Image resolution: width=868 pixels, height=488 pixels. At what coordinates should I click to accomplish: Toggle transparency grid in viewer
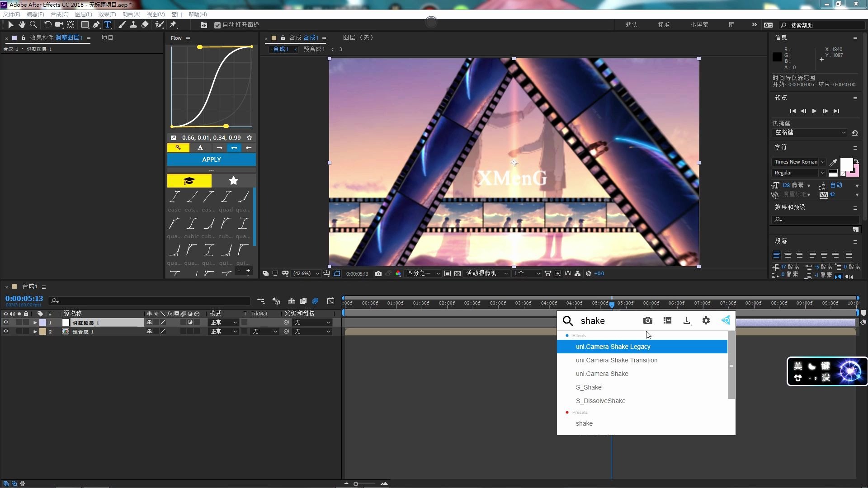(x=458, y=274)
